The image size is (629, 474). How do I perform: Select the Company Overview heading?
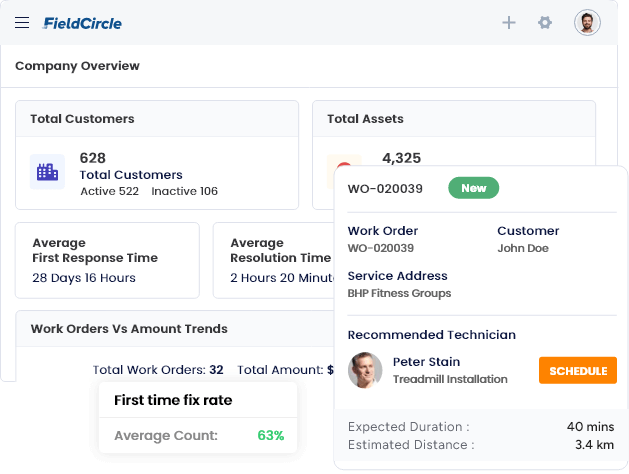coord(77,66)
